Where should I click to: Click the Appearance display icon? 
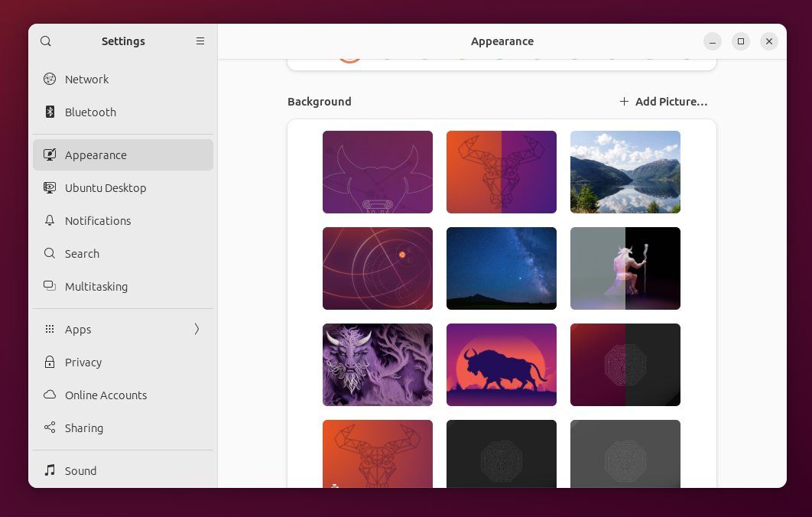(50, 154)
